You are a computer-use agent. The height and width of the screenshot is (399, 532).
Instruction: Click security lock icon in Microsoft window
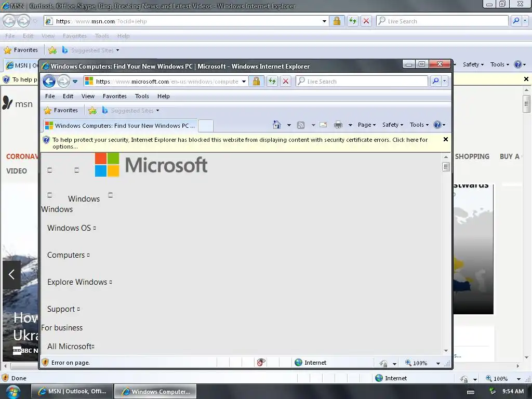coord(256,82)
